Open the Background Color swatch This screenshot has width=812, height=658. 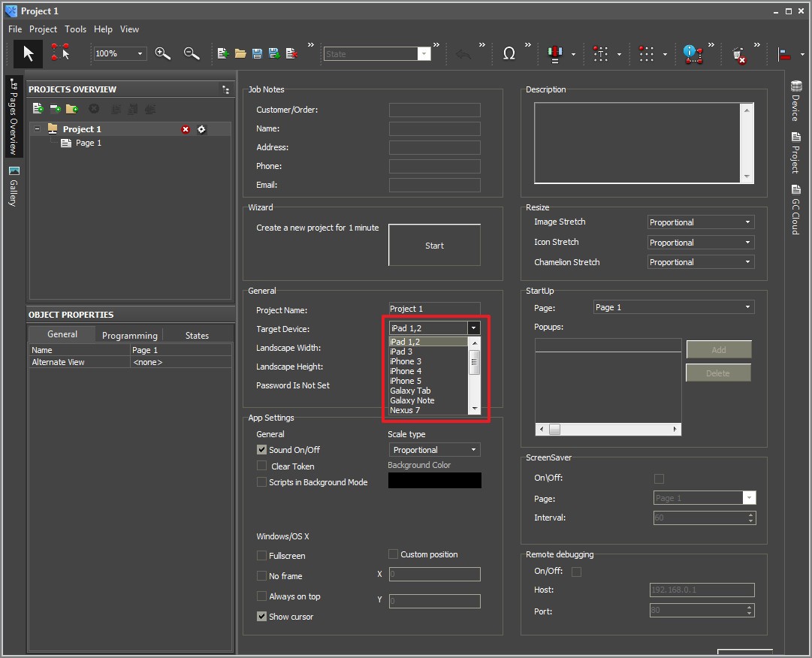[x=434, y=480]
